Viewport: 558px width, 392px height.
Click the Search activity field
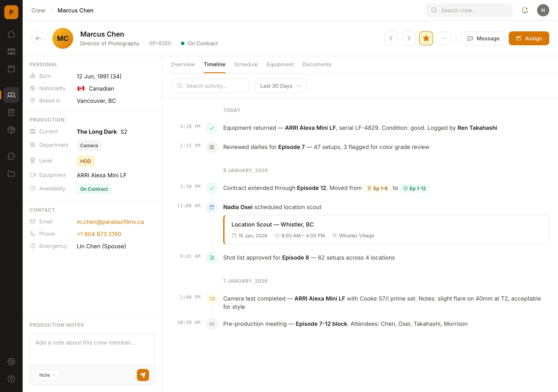coord(210,86)
